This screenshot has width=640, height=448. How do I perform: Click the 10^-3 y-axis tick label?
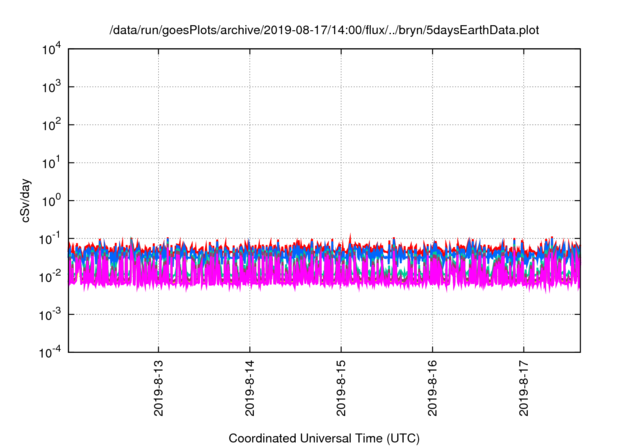pos(50,315)
